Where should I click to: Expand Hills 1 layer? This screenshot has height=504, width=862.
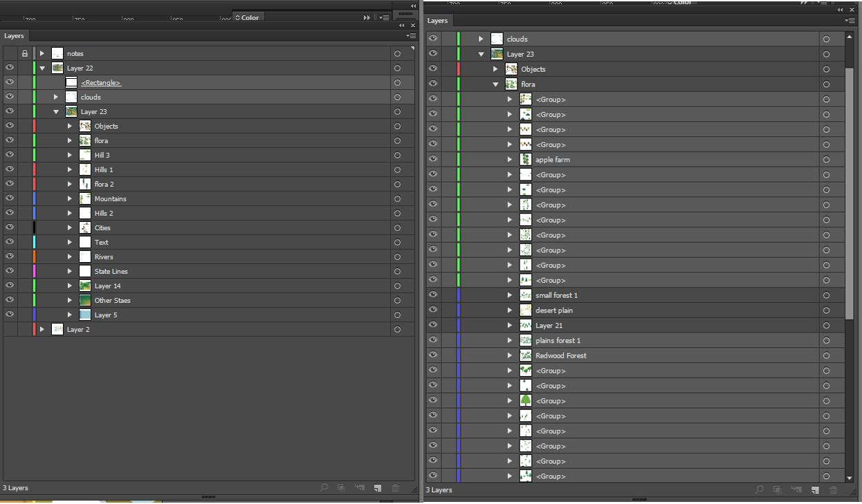70,169
